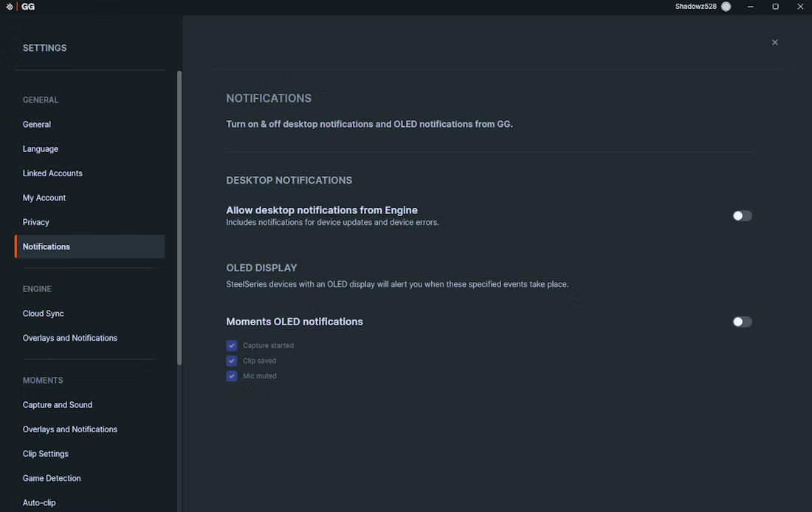This screenshot has height=512, width=812.
Task: Click the settings sidebar scrollbar
Action: [x=179, y=218]
